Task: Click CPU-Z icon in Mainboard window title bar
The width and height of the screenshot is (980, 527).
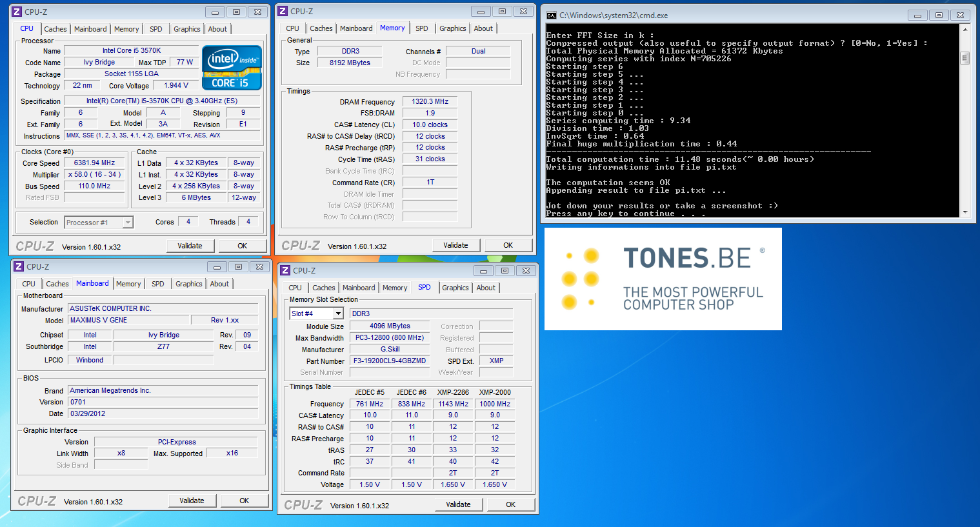Action: [x=19, y=266]
